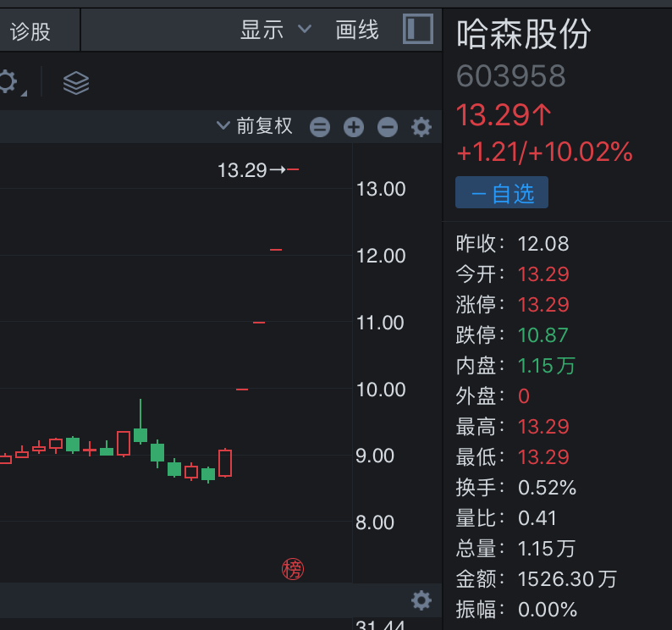
Task: Click the red 榜 badge on chart
Action: (292, 569)
